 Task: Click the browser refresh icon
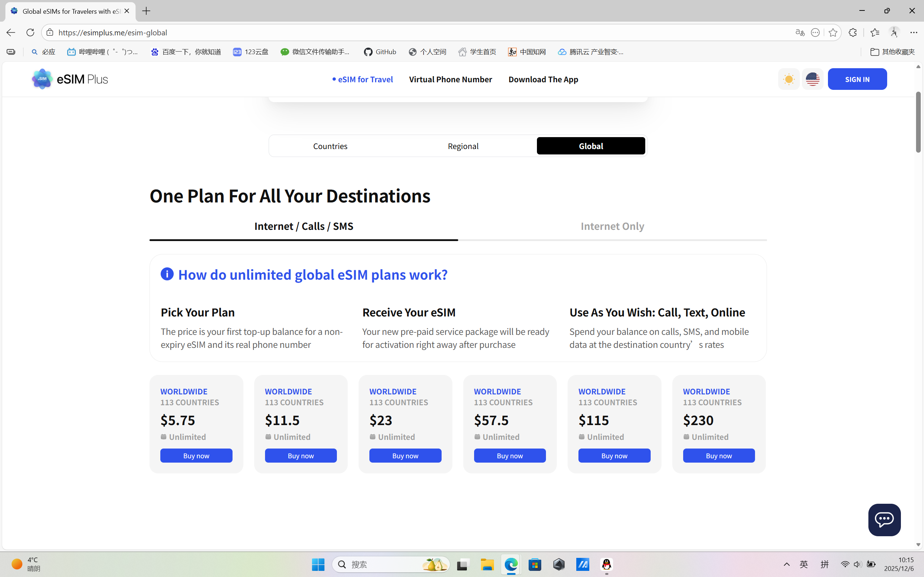pos(30,32)
